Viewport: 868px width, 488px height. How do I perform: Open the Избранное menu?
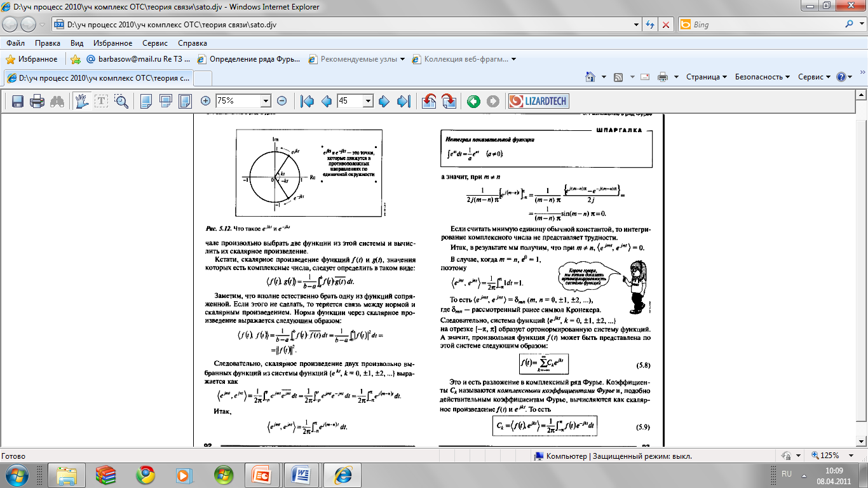pos(111,43)
